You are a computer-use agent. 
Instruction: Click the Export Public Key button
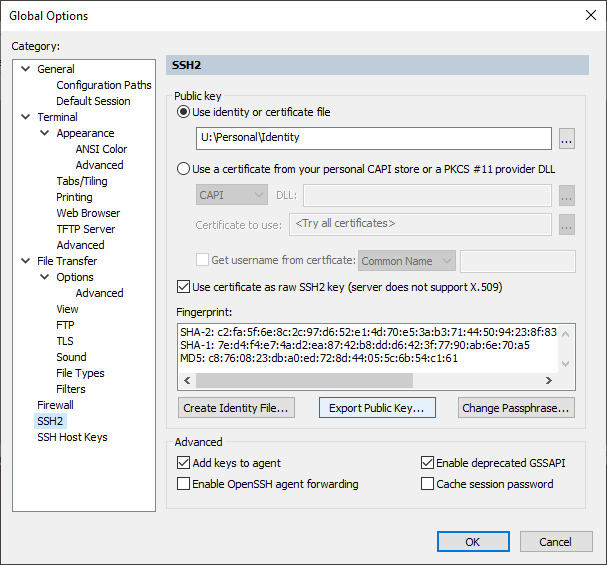click(x=377, y=407)
